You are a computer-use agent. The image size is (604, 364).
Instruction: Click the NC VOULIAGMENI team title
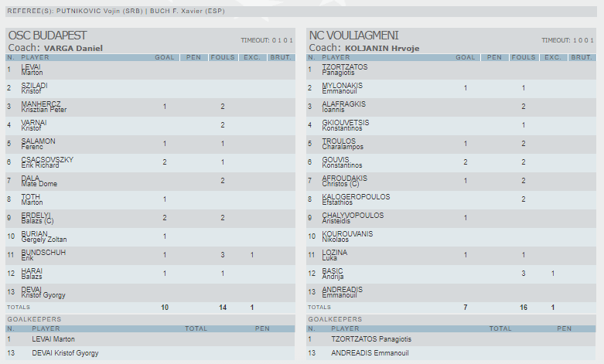[x=353, y=36]
